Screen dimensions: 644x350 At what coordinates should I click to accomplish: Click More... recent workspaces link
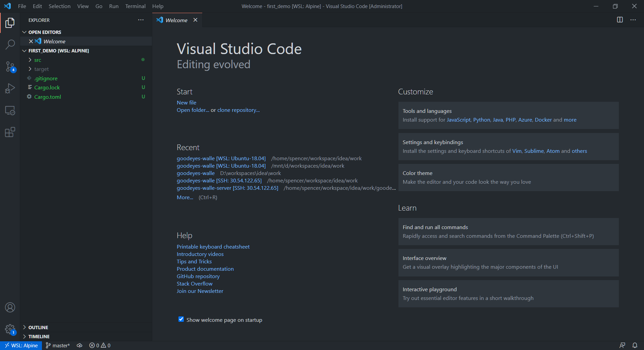pos(185,198)
